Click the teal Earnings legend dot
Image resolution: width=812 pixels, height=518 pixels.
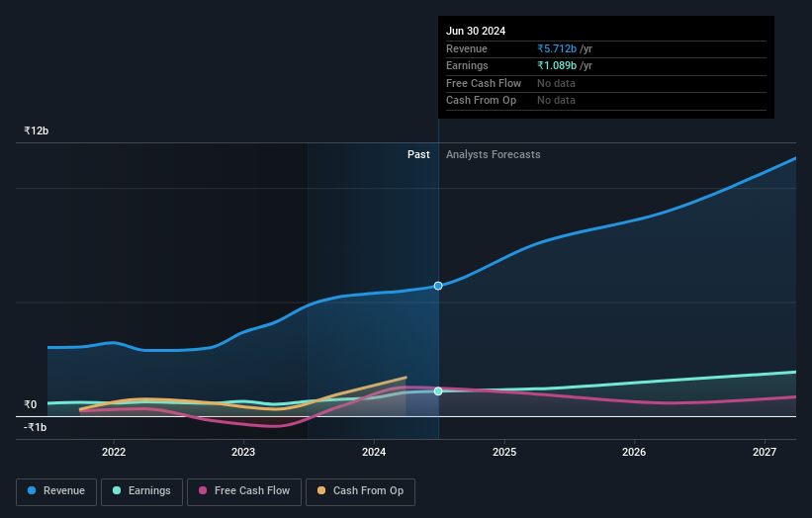click(x=117, y=490)
